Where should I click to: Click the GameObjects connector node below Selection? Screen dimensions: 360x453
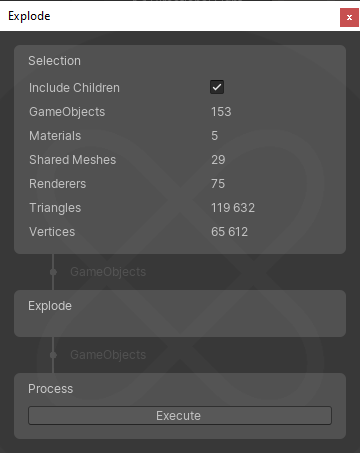(53, 272)
